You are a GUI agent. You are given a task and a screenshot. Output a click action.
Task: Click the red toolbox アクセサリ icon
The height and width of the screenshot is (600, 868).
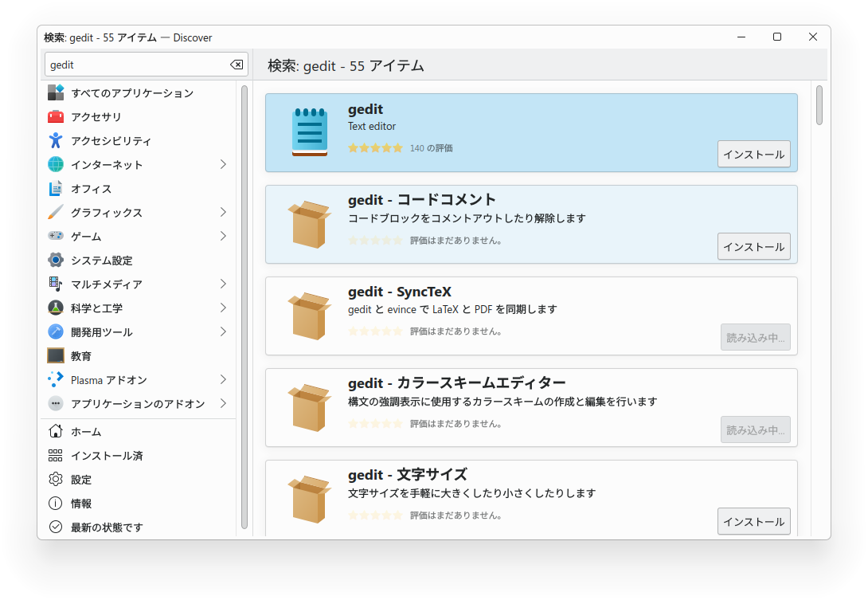[x=56, y=116]
